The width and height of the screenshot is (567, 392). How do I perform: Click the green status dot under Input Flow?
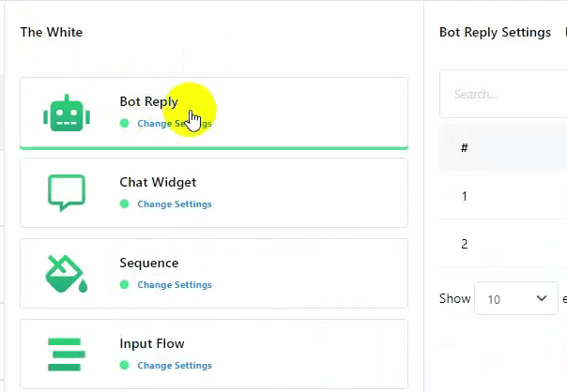tap(124, 365)
